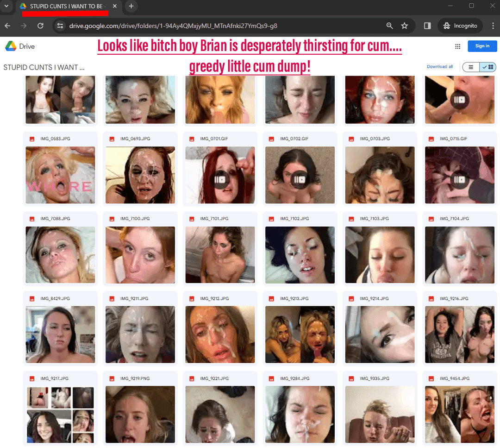The height and width of the screenshot is (448, 500).
Task: Open the Chrome three-dot menu
Action: 492,26
